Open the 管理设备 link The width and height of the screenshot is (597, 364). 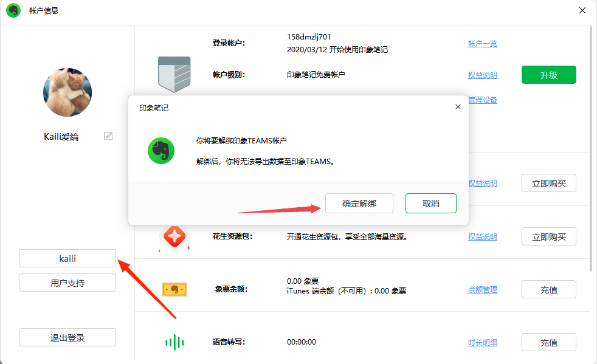click(483, 100)
